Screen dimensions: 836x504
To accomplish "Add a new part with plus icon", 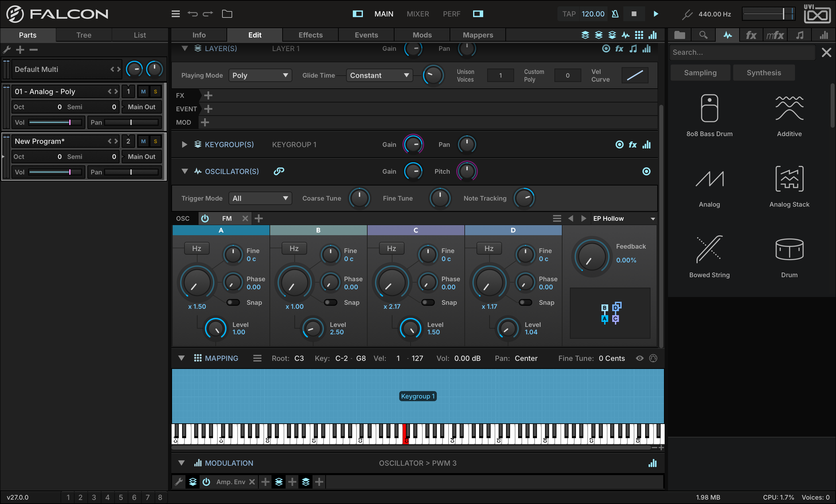I will tap(20, 50).
